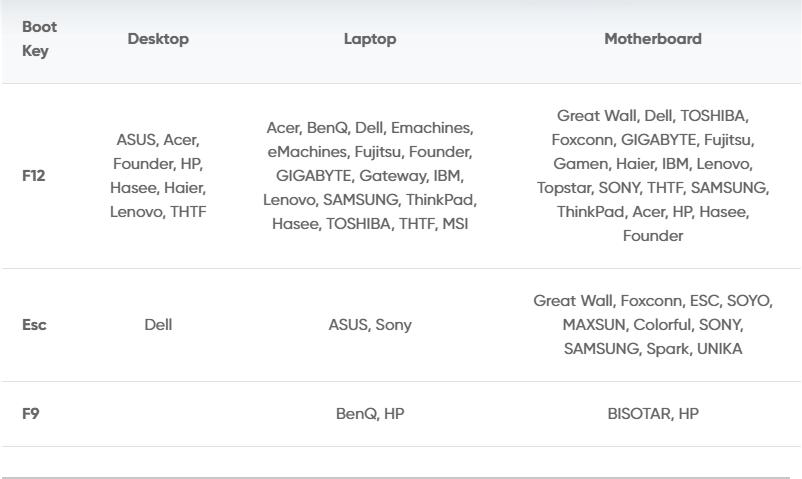Select the Laptop column header
Screen dimensions: 802x479
point(370,39)
